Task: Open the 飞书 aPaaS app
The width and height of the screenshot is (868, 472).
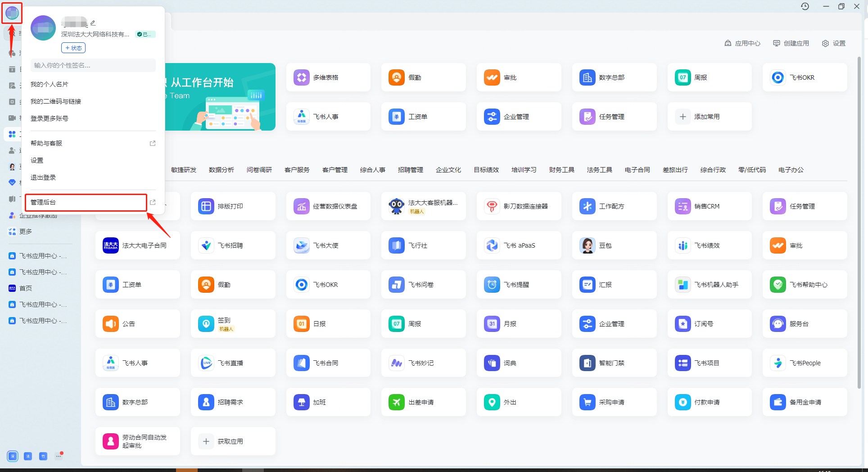Action: pos(519,245)
